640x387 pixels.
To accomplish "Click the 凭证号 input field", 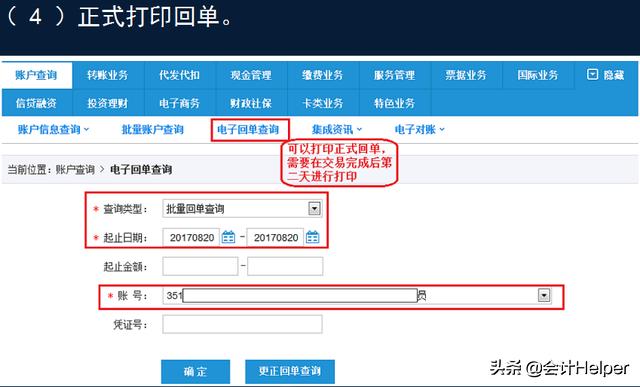I will tap(242, 324).
